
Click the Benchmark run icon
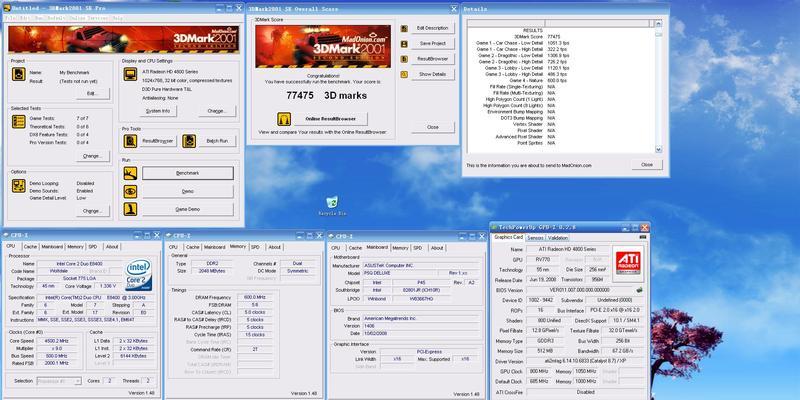130,173
